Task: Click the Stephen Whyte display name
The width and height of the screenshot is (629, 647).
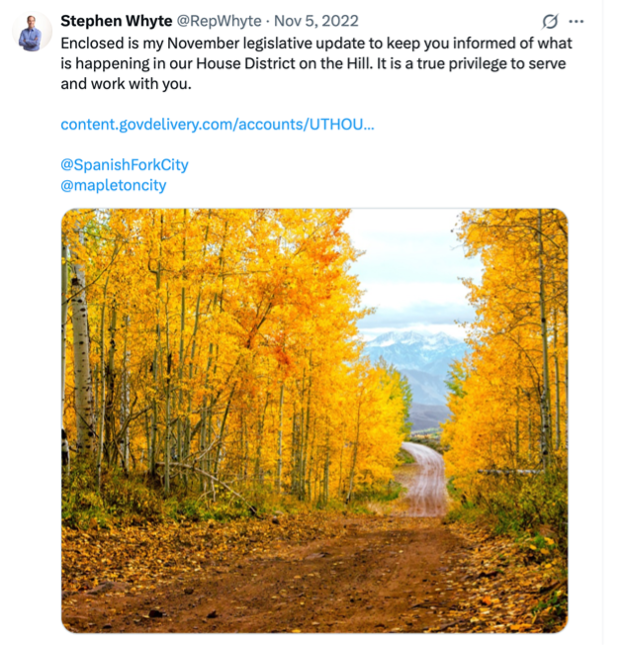Action: coord(116,21)
